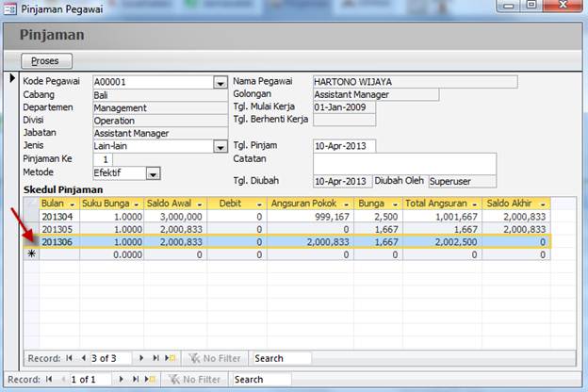This screenshot has width=588, height=392.
Task: Expand the Metode Efektif dropdown
Action: tap(153, 173)
